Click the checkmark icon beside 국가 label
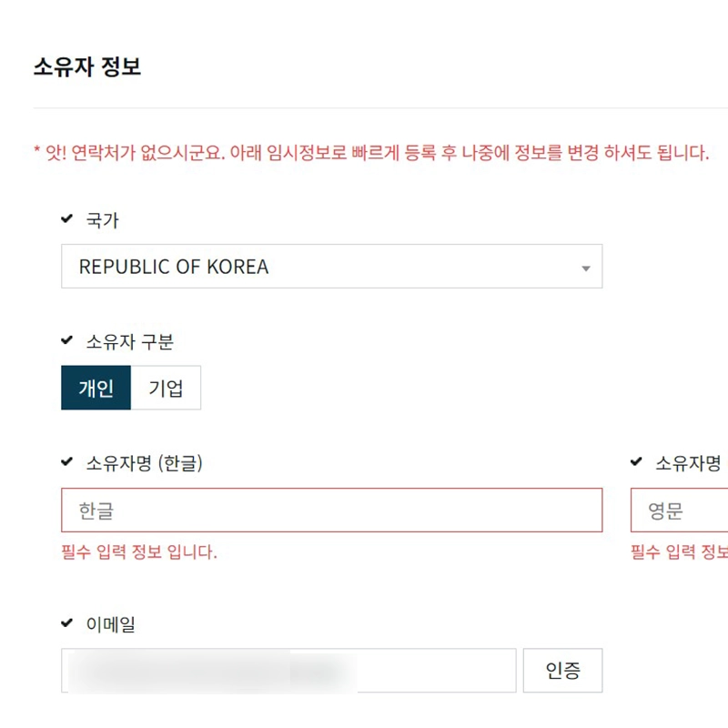 click(x=67, y=218)
